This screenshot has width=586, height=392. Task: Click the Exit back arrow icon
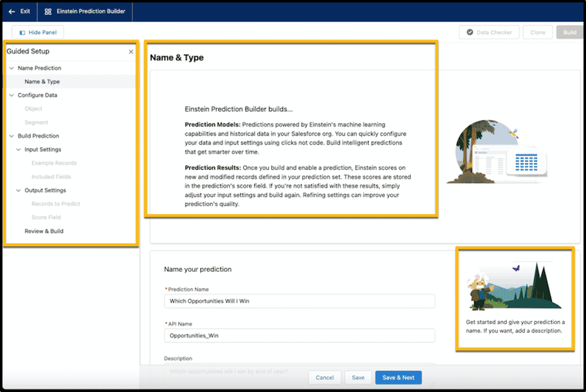tap(12, 11)
